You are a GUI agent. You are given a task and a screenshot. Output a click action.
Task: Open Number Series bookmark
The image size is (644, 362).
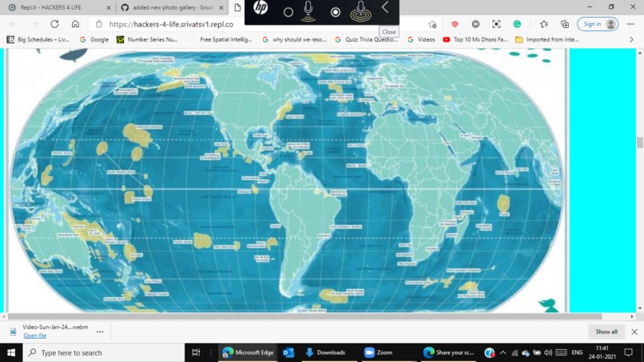(148, 39)
